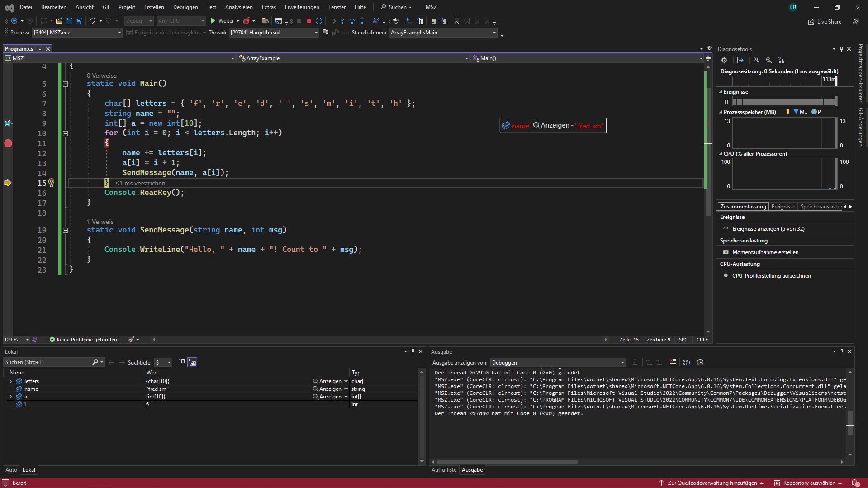The width and height of the screenshot is (868, 488).
Task: Stop debugging with the red square icon
Action: tap(308, 21)
